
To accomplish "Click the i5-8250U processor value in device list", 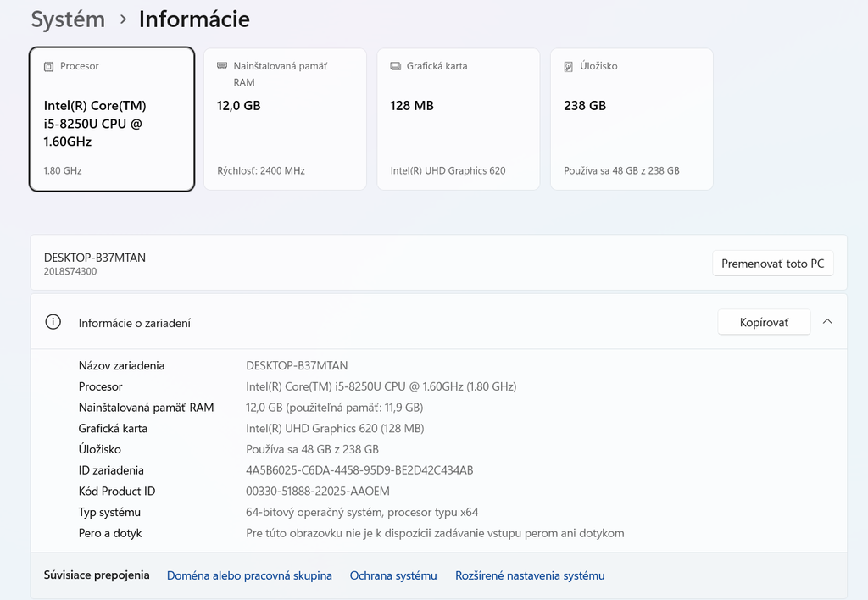I will (x=381, y=387).
